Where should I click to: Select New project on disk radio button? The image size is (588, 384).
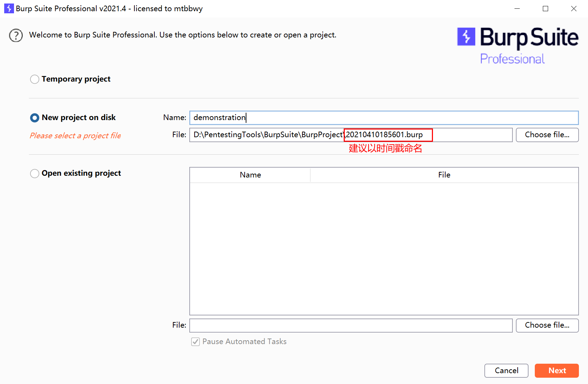coord(35,118)
